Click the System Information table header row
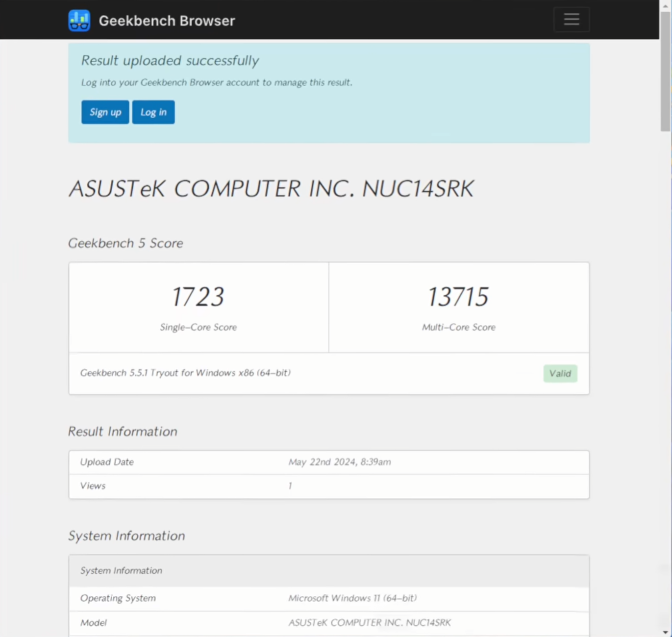 tap(329, 571)
